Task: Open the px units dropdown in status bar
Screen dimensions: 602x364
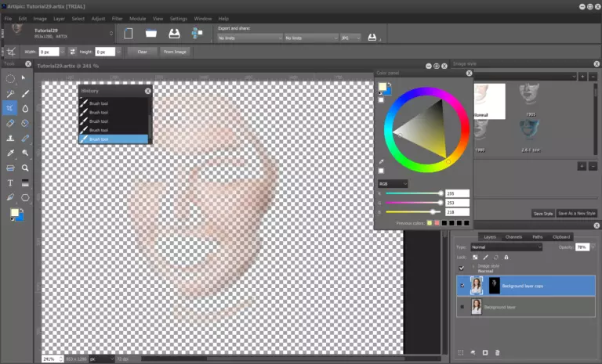Action: (102, 359)
